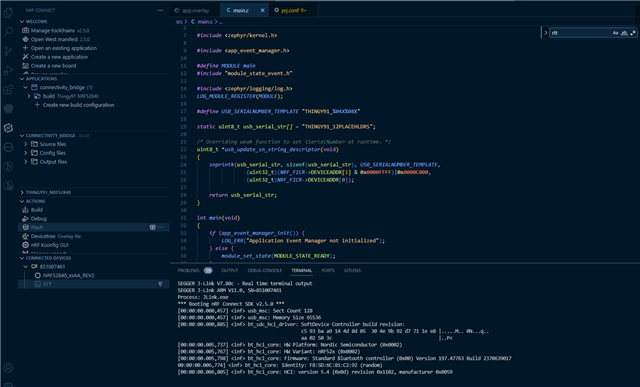Open the Explorer view in activity bar

tap(8, 13)
